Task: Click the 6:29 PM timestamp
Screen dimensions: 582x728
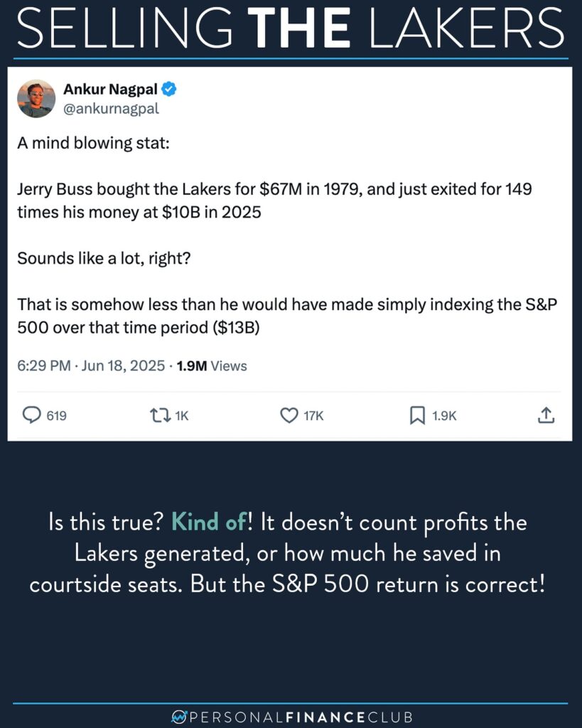Action: [44, 366]
